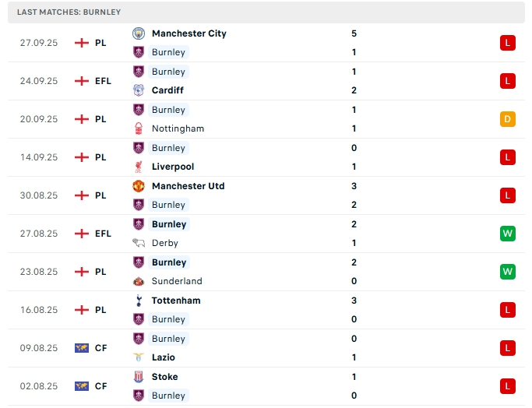Click the red L badge for the Manchester City match
The width and height of the screenshot is (532, 408).
508,43
